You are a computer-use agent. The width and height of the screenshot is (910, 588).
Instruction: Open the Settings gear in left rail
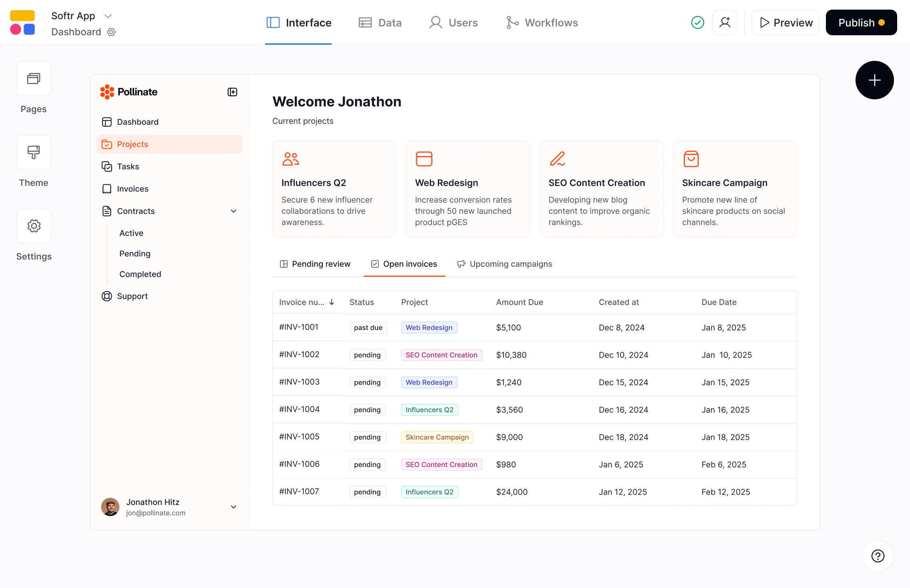tap(34, 226)
